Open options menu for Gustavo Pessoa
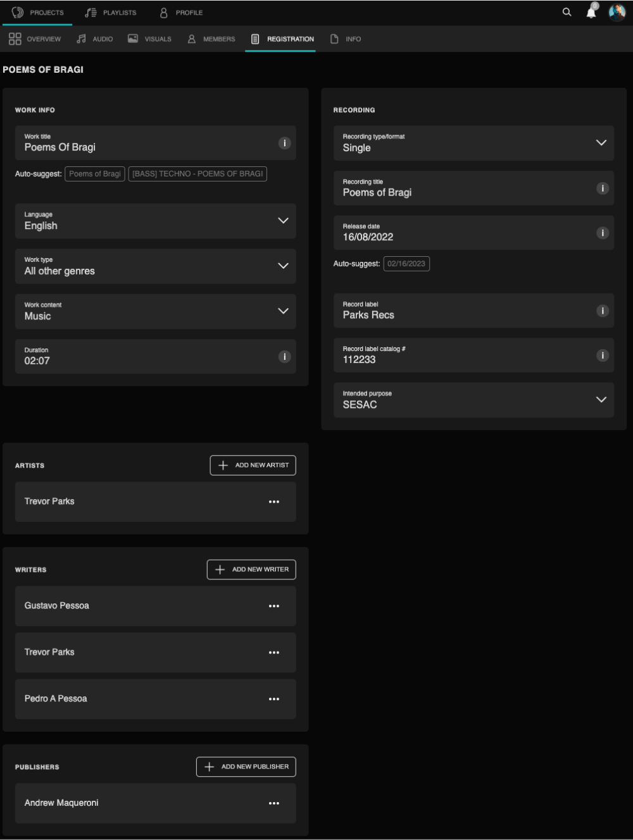This screenshot has height=840, width=633. 274,606
